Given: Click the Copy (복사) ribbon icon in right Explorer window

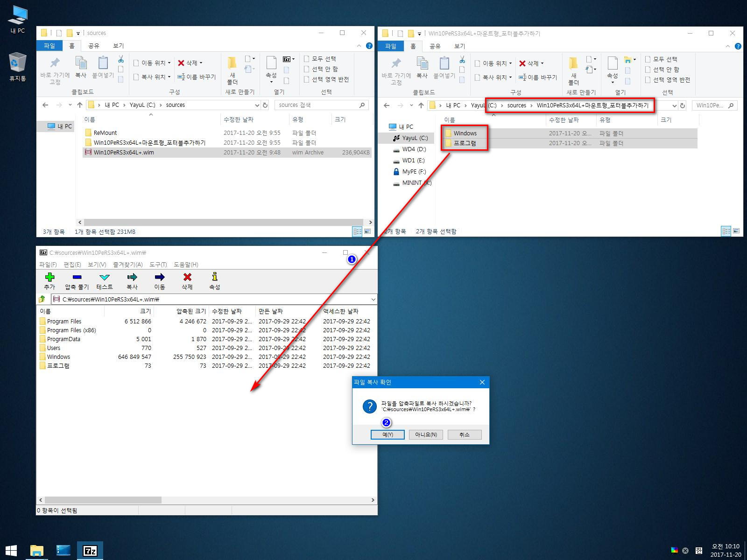Looking at the screenshot, I should (x=423, y=63).
